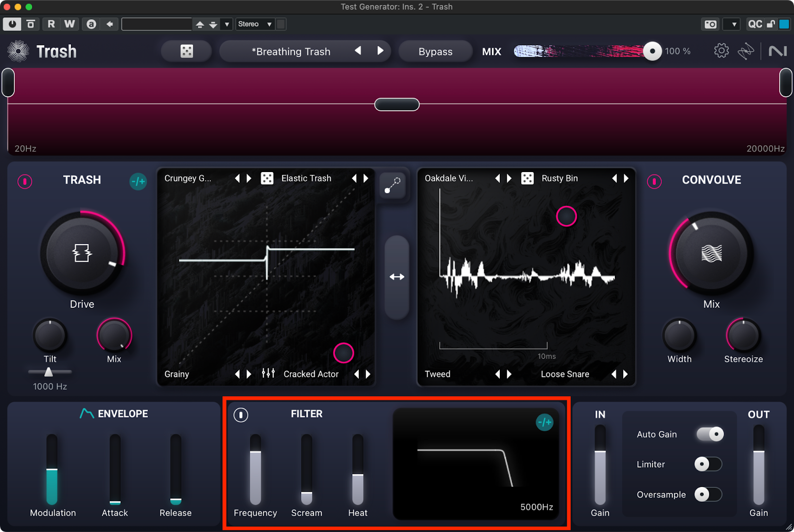
Task: Go to next Cracked Actor type
Action: (368, 374)
